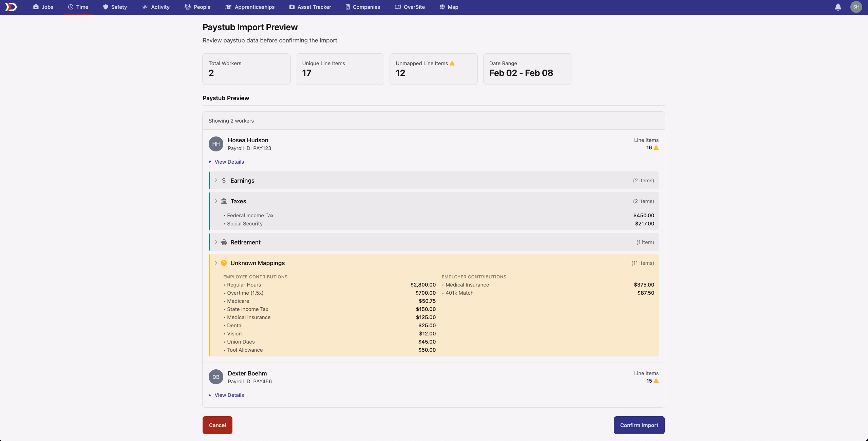
Task: Click the HH avatar for Hosea Hudson
Action: click(216, 144)
